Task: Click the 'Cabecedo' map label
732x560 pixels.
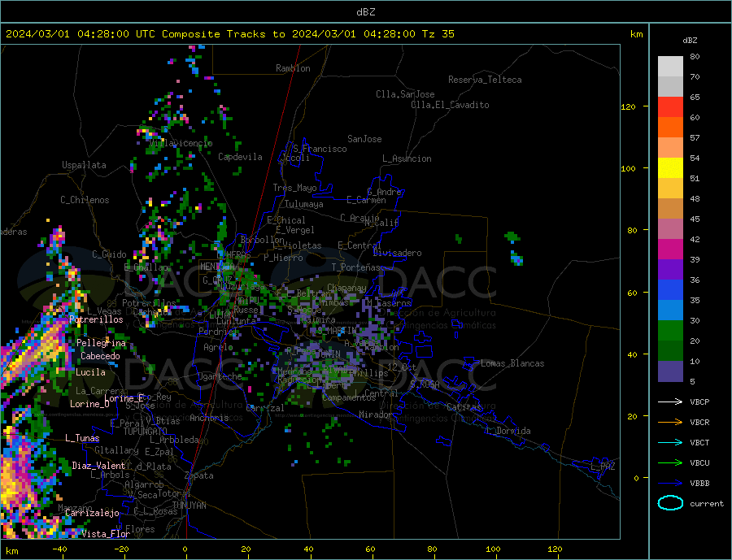Action: (x=100, y=356)
